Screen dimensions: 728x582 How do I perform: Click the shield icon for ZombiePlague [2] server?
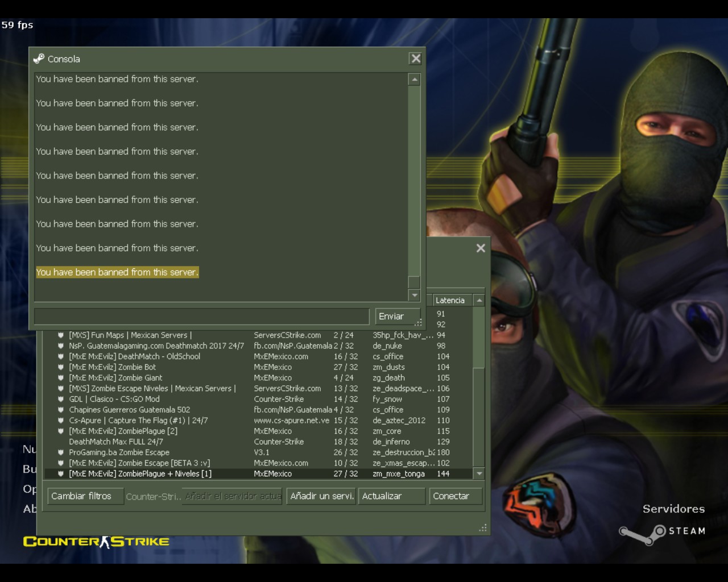[60, 431]
